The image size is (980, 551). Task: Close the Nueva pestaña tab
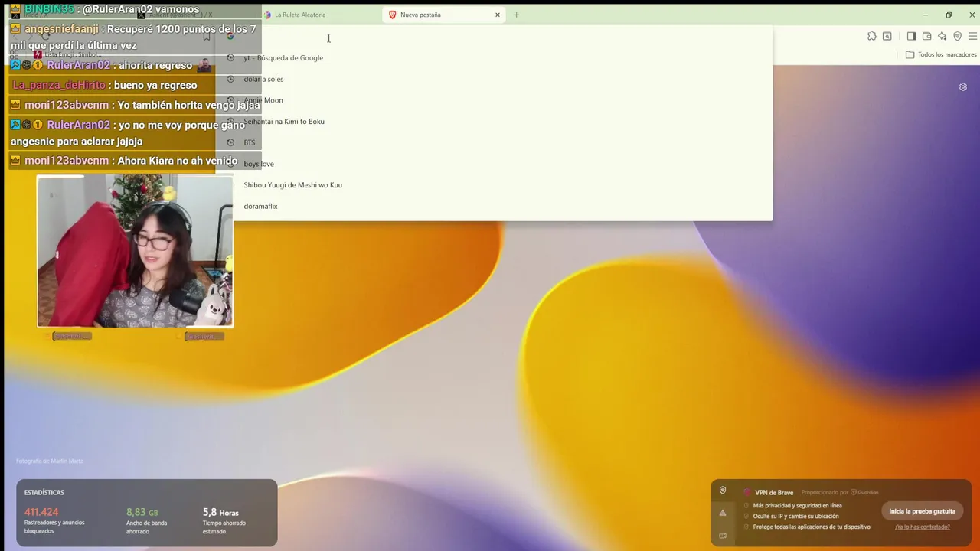coord(498,15)
